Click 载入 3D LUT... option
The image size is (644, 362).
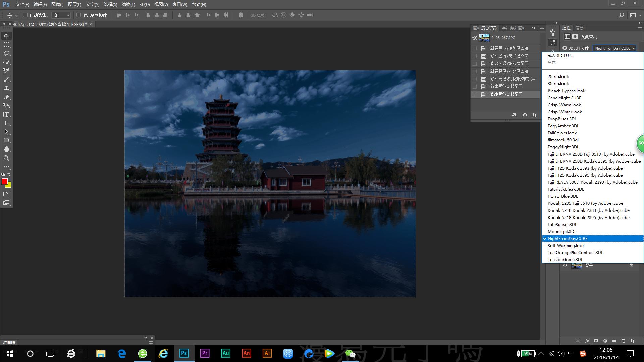(x=561, y=56)
